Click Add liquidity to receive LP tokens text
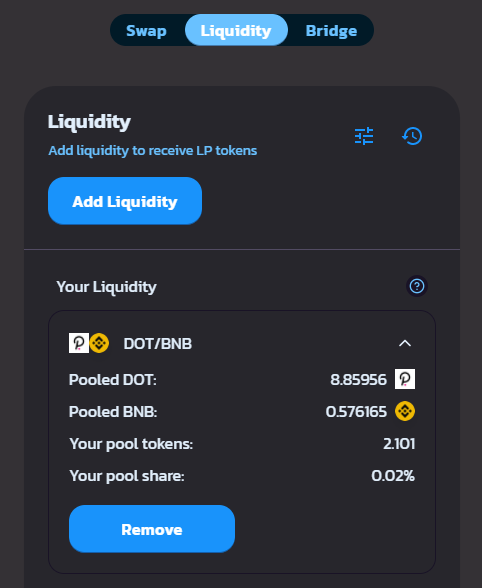The width and height of the screenshot is (482, 588). point(153,151)
